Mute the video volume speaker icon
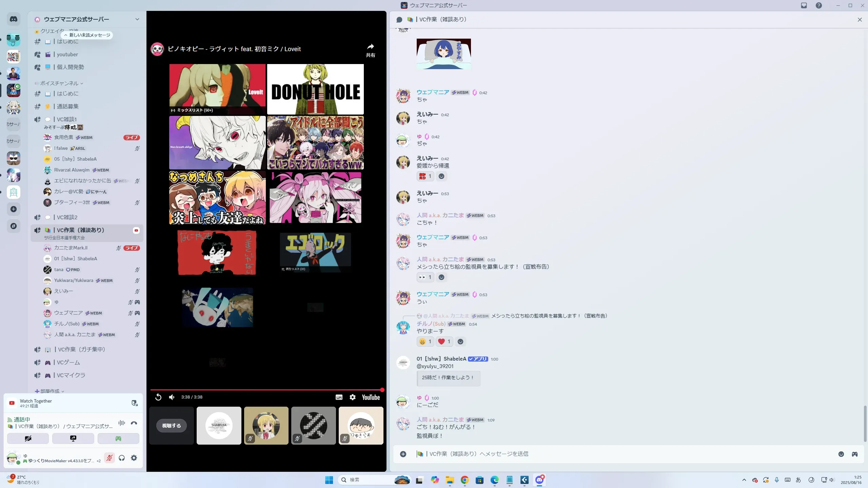Image resolution: width=868 pixels, height=488 pixels. pos(172,397)
